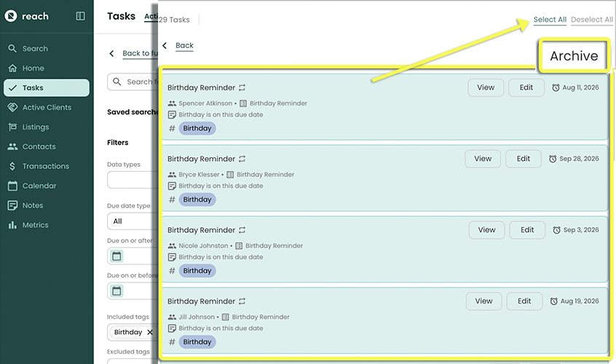Click the Archive button
The image size is (616, 364).
tap(574, 56)
